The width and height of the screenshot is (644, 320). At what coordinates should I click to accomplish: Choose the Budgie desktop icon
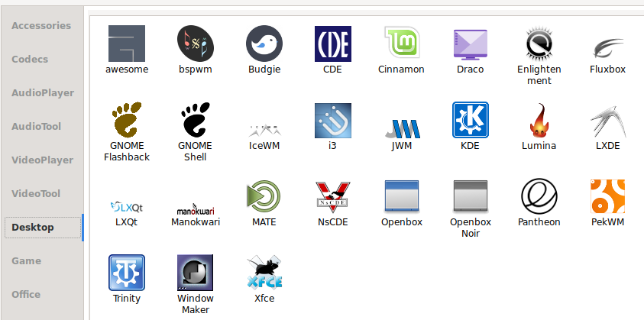(x=264, y=43)
